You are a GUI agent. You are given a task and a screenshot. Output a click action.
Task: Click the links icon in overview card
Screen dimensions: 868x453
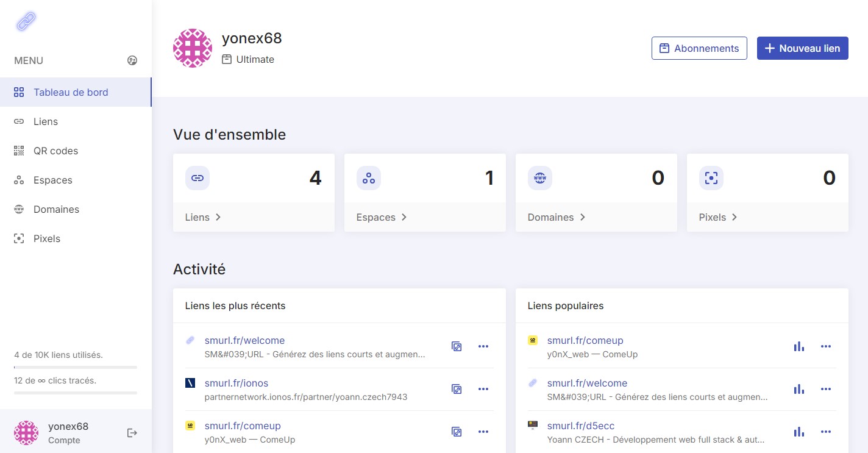[x=197, y=178]
